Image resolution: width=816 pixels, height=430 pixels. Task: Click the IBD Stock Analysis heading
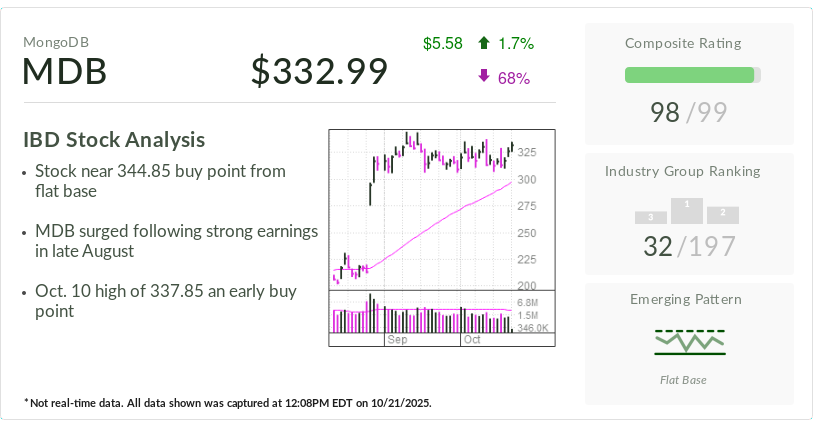click(x=114, y=140)
